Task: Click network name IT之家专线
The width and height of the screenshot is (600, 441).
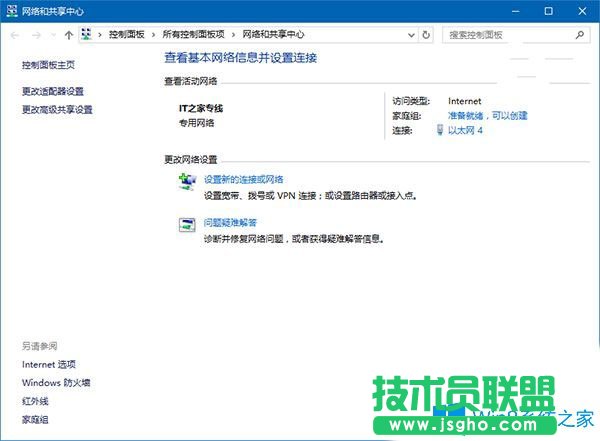Action: [201, 108]
